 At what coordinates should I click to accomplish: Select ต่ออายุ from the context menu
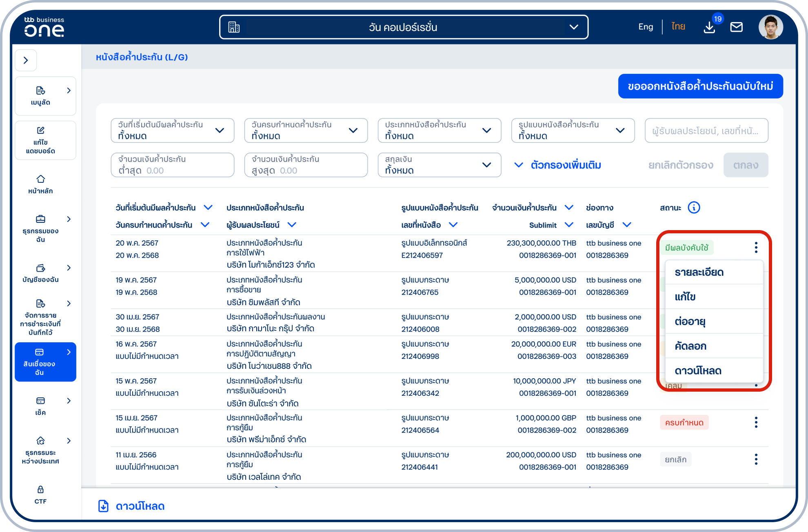(x=690, y=321)
